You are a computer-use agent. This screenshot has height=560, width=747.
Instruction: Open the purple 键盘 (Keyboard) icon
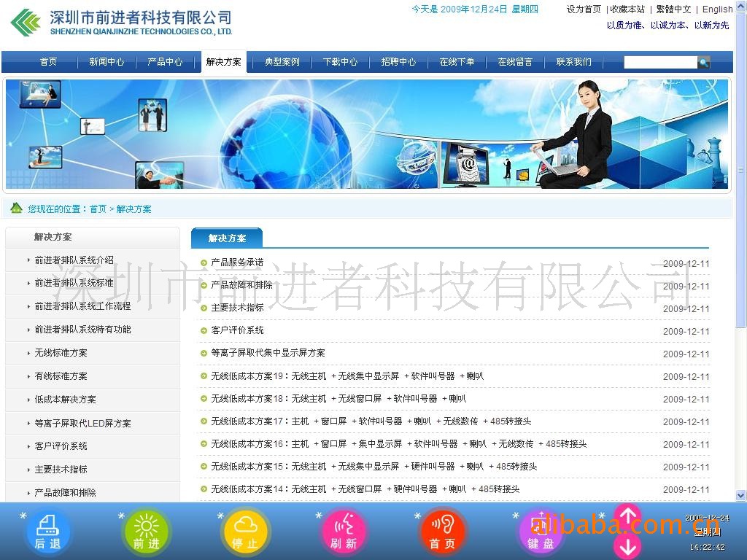541,533
